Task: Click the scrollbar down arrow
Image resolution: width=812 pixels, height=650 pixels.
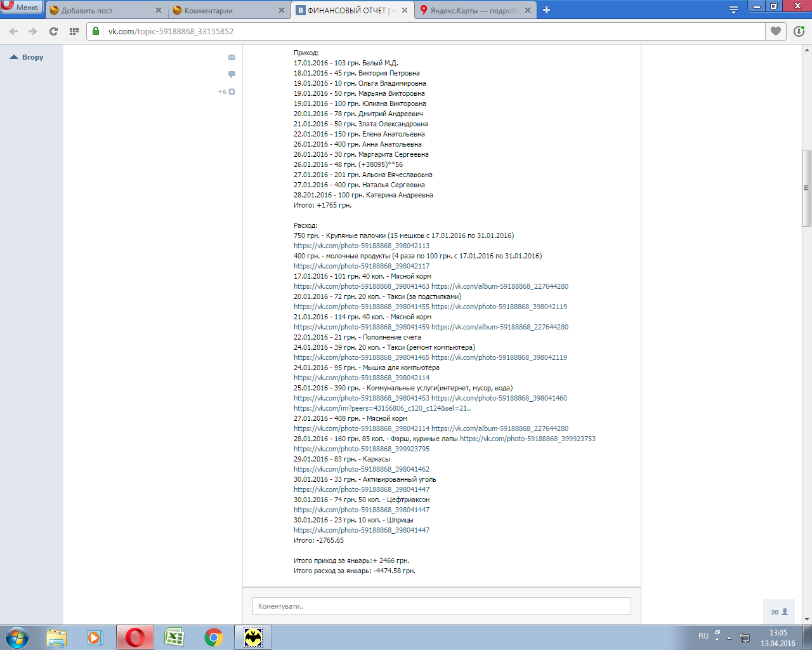Action: pos(807,619)
